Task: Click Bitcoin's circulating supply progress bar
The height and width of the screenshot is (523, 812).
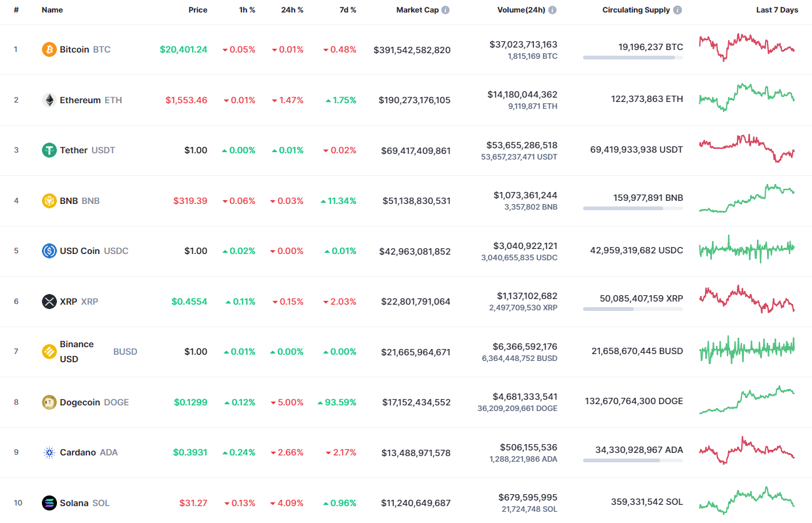Action: tap(632, 58)
